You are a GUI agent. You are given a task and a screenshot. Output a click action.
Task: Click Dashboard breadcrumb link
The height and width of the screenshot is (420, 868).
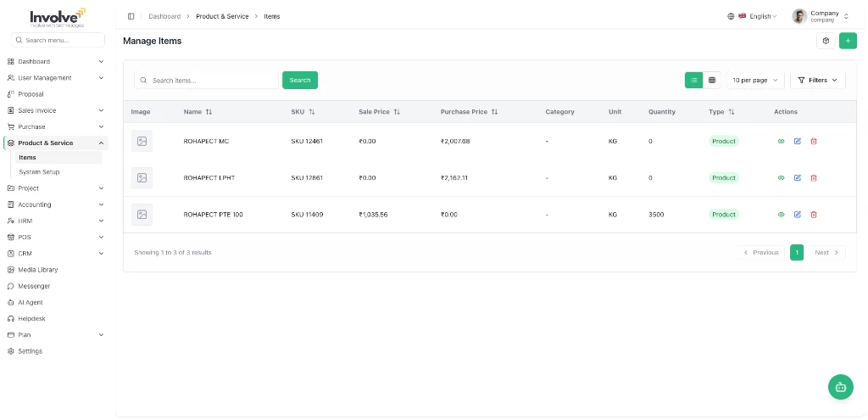[x=164, y=17]
